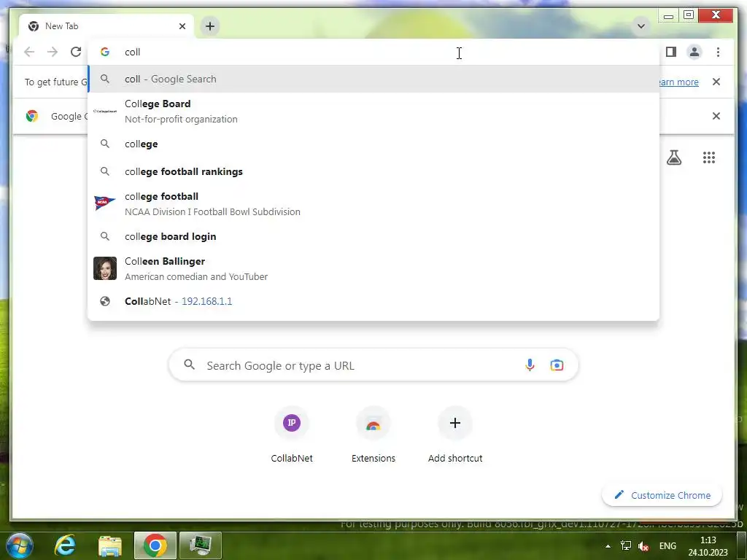Click the network tray icon

click(625, 545)
